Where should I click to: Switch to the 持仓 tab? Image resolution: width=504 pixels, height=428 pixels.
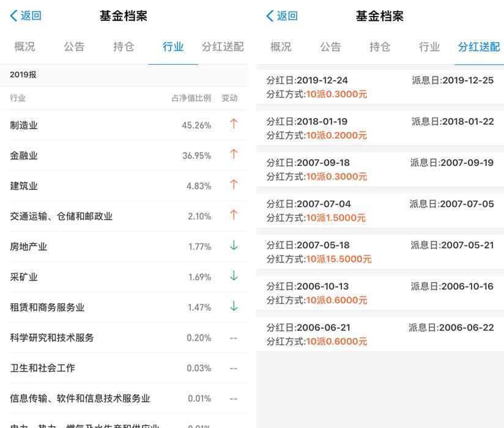[x=123, y=46]
